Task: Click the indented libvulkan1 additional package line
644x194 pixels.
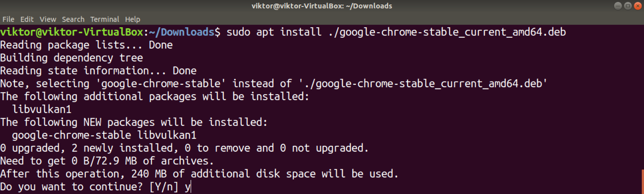Action: [42, 109]
